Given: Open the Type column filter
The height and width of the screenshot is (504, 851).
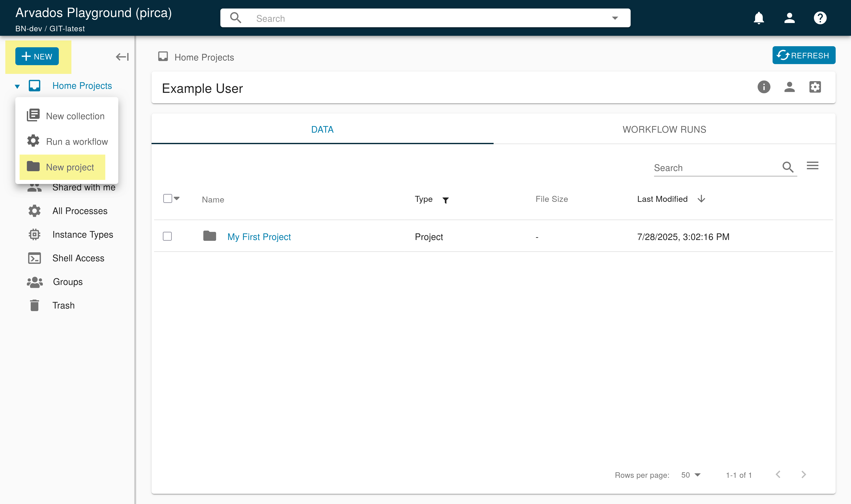Looking at the screenshot, I should click(x=445, y=200).
